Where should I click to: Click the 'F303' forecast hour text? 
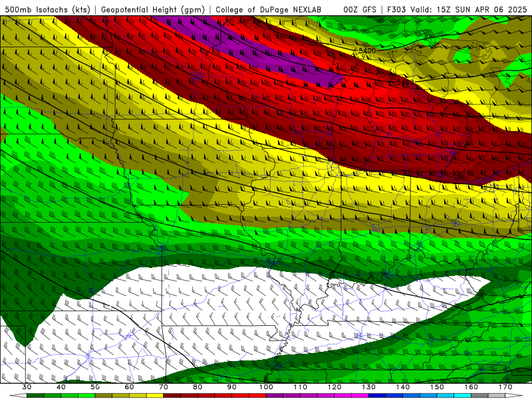(x=396, y=9)
